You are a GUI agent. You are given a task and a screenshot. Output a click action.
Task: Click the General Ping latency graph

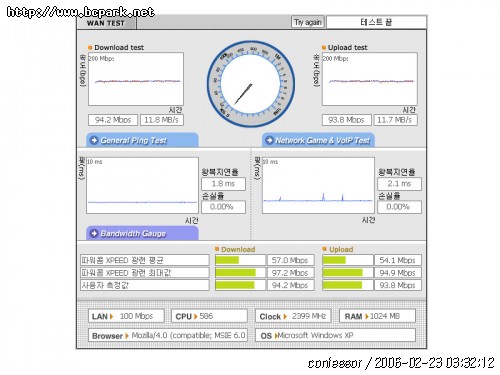[142, 186]
